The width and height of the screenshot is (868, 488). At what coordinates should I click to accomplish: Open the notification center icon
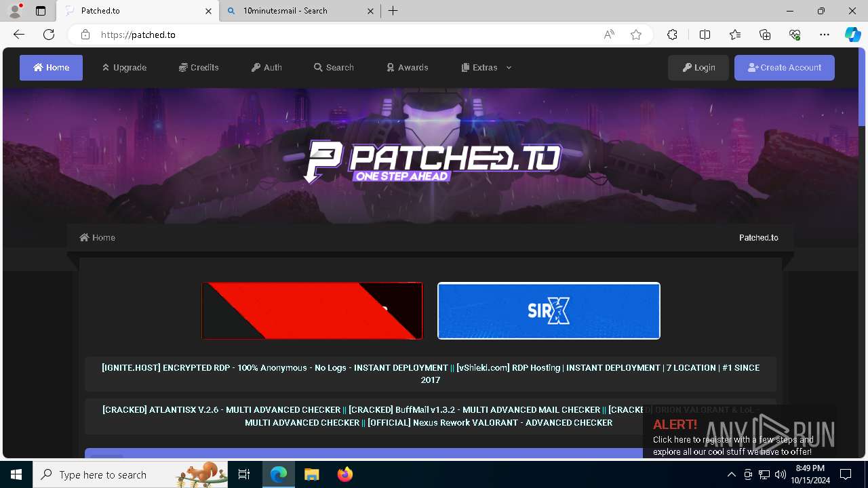pyautogui.click(x=846, y=474)
